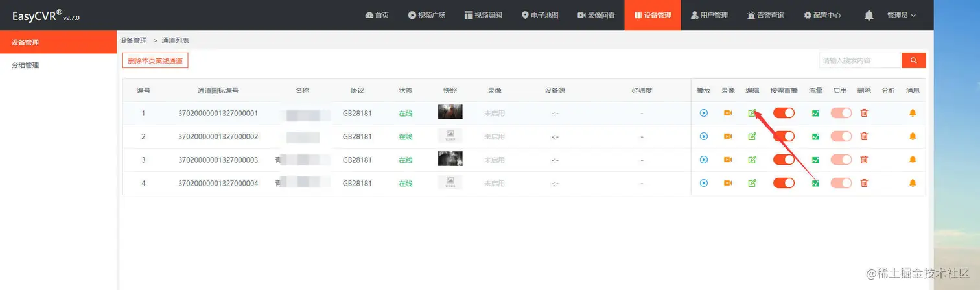
Task: Open message bell for channel row 3
Action: 913,160
